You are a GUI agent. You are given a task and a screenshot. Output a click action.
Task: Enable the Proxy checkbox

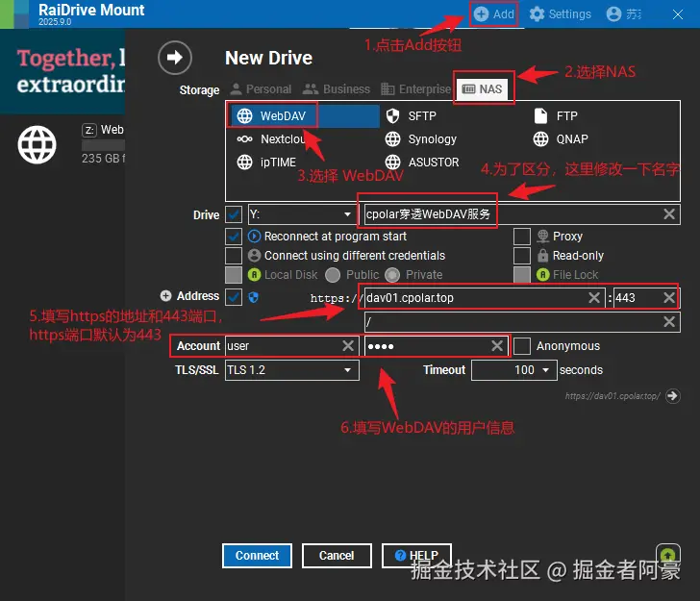(522, 237)
